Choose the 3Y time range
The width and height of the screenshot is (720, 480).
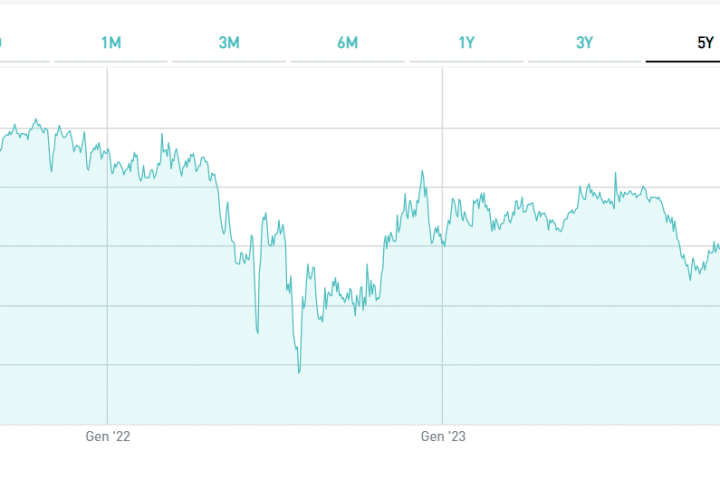pyautogui.click(x=585, y=42)
